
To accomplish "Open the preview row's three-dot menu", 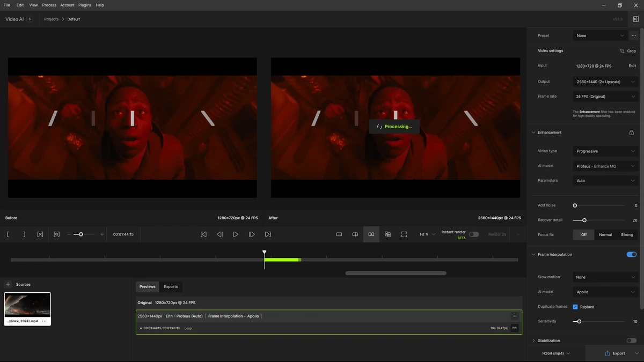I will tap(514, 316).
